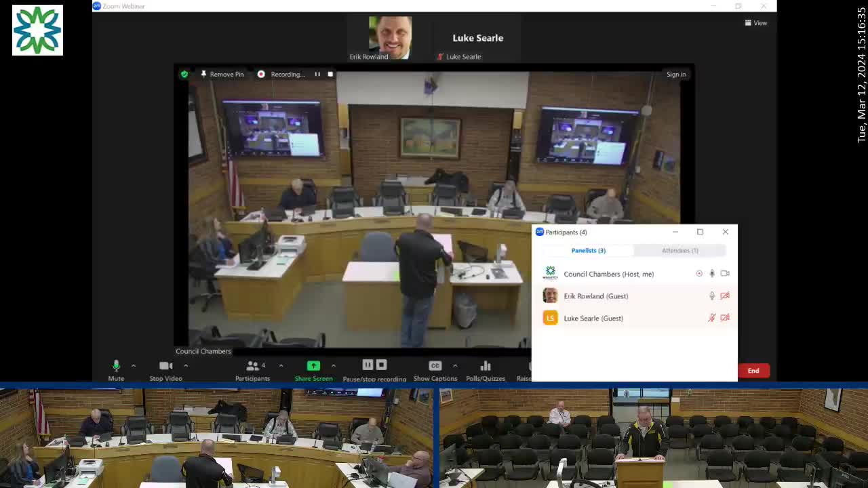Expand the arrow beside the Participants button
868x488 pixels.
click(x=281, y=366)
